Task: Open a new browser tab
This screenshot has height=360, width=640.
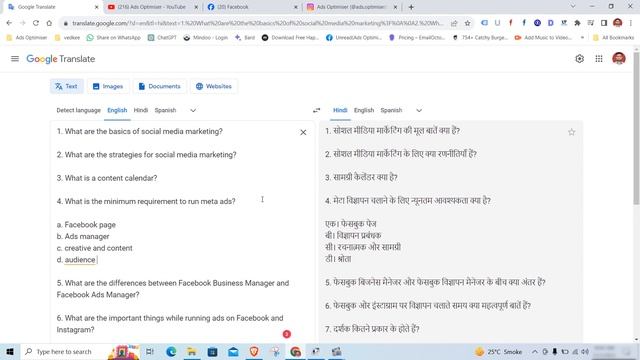Action: [411, 7]
